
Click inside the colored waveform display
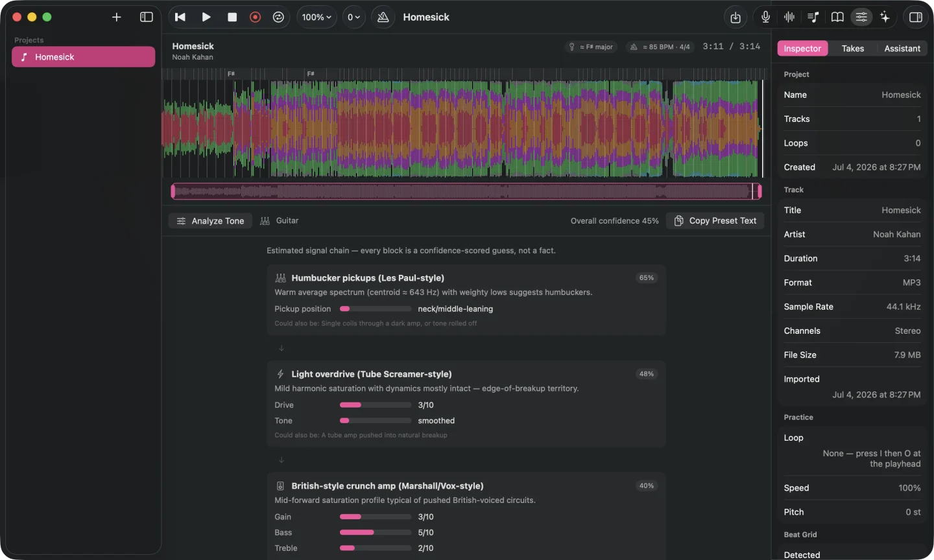(x=462, y=128)
